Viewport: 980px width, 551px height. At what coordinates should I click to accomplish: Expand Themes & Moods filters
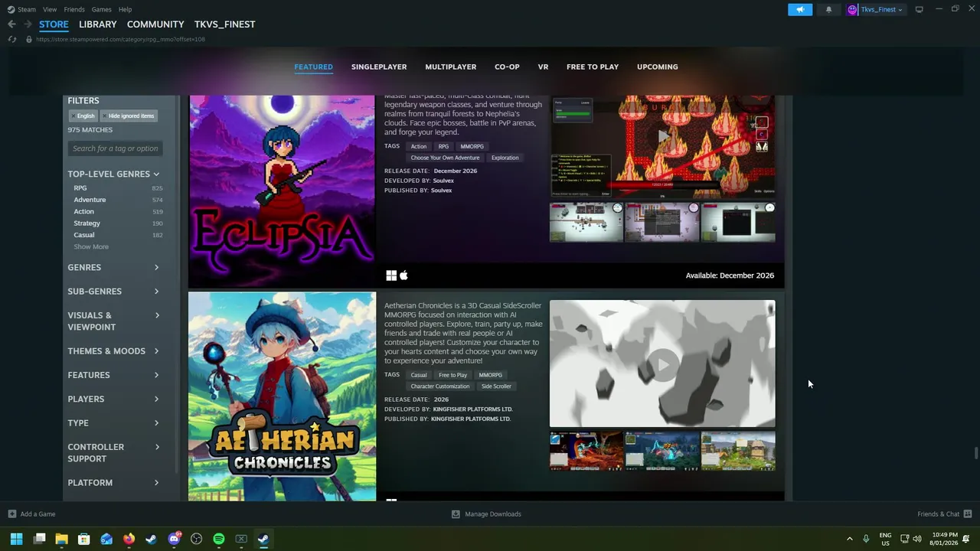click(x=113, y=351)
